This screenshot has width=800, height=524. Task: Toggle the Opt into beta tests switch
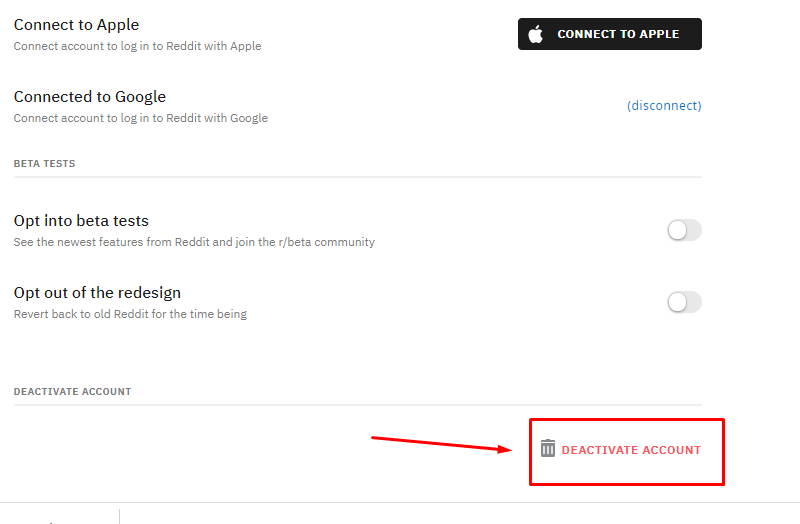click(684, 230)
